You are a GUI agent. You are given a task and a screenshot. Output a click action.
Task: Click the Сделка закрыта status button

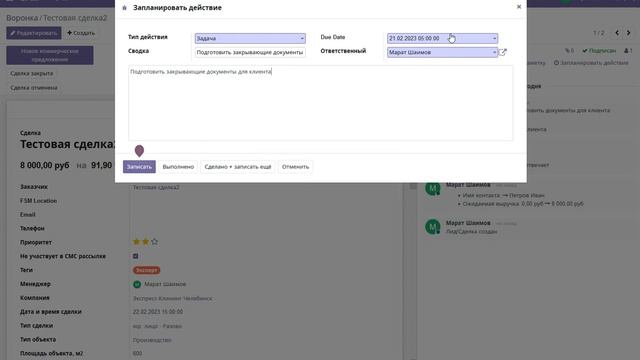[32, 73]
